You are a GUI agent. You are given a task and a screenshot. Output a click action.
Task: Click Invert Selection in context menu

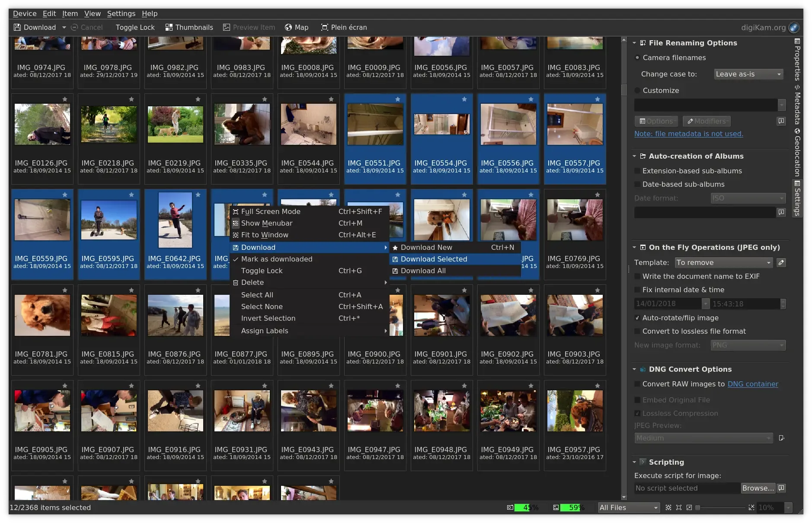pos(268,318)
